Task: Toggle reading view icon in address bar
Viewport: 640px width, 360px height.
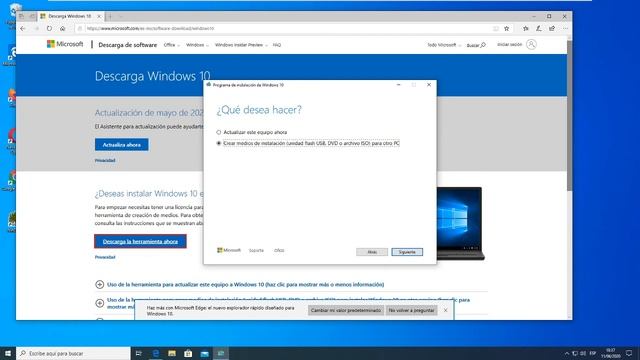Action: point(496,29)
